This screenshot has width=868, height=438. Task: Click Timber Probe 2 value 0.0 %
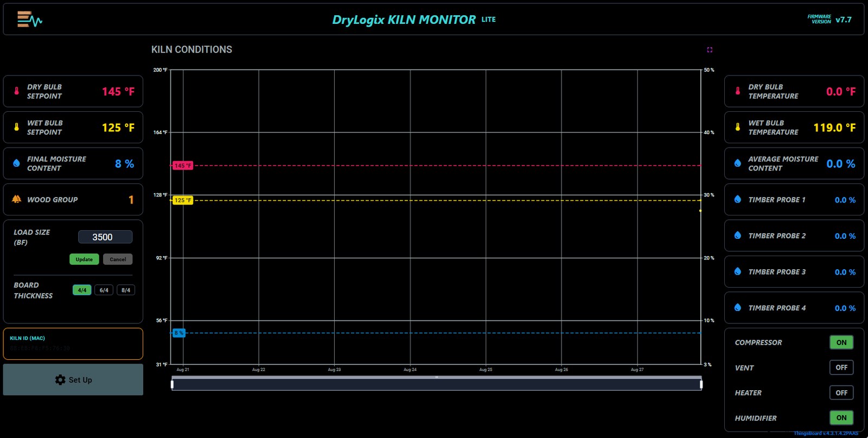845,236
